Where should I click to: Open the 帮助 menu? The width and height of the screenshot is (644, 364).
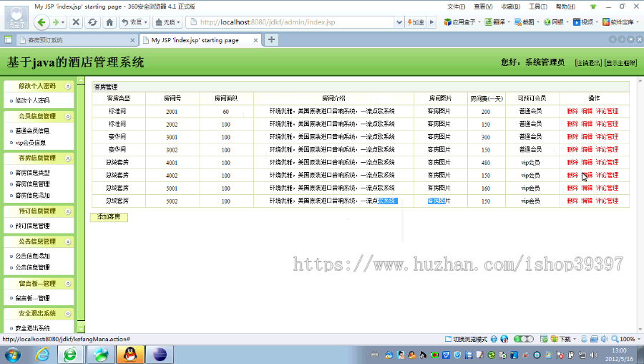(565, 6)
